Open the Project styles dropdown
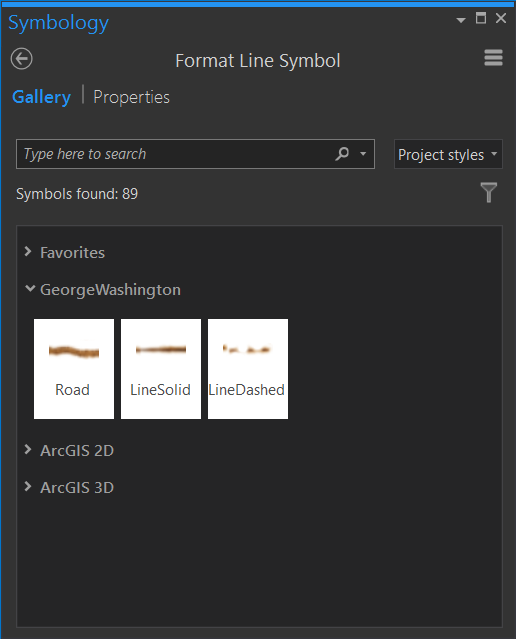516x639 pixels. click(448, 154)
